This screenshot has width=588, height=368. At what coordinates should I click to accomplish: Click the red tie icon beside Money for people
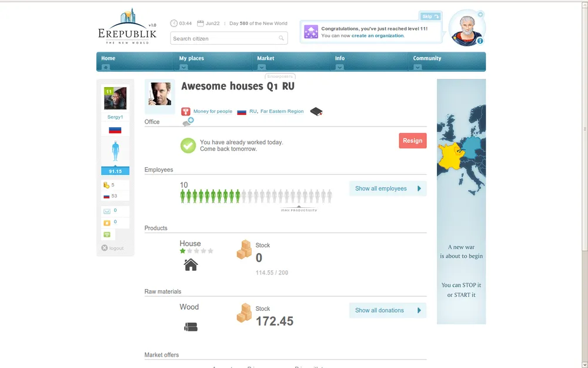click(186, 111)
